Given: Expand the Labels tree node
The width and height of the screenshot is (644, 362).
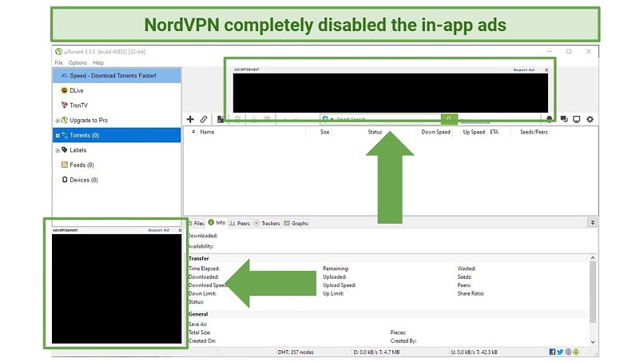Looking at the screenshot, I should point(58,150).
